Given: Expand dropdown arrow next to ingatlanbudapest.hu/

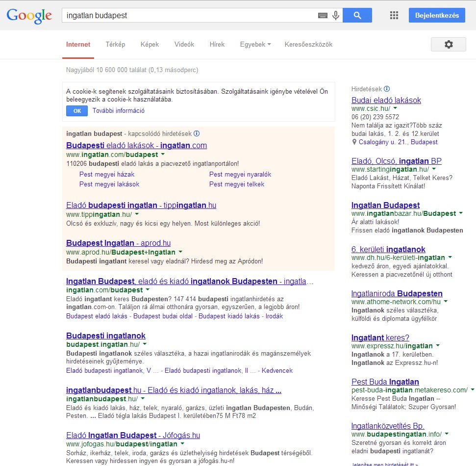Looking at the screenshot, I should click(143, 399).
